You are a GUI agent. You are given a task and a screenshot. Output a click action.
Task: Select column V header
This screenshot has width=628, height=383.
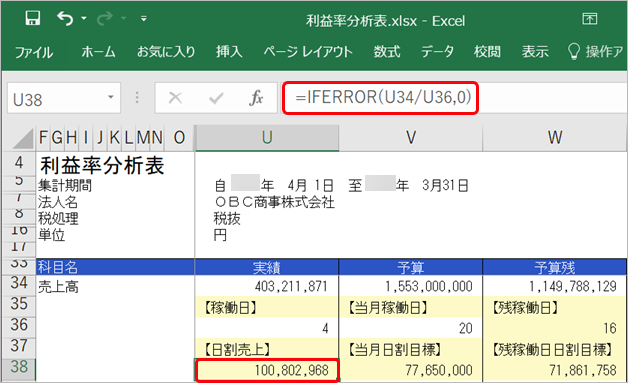[x=411, y=137]
